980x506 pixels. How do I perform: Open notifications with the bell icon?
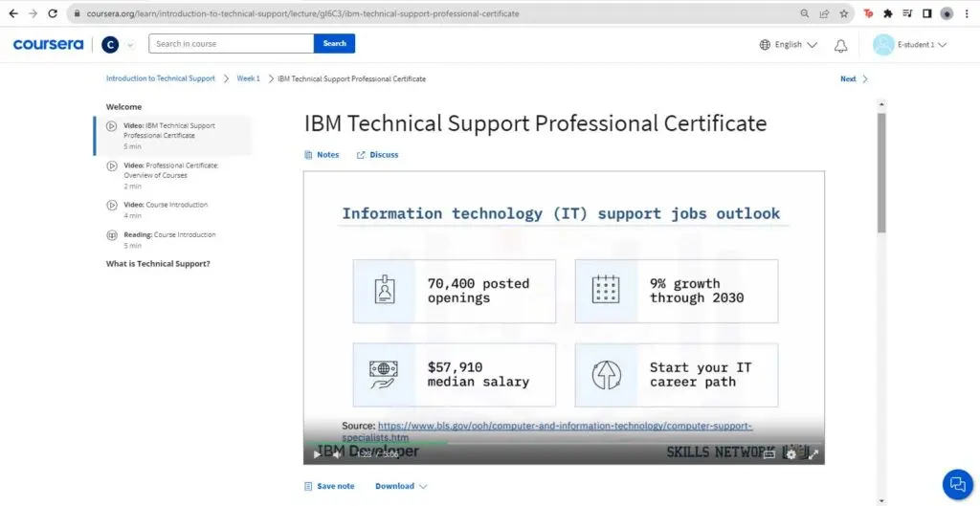point(841,45)
